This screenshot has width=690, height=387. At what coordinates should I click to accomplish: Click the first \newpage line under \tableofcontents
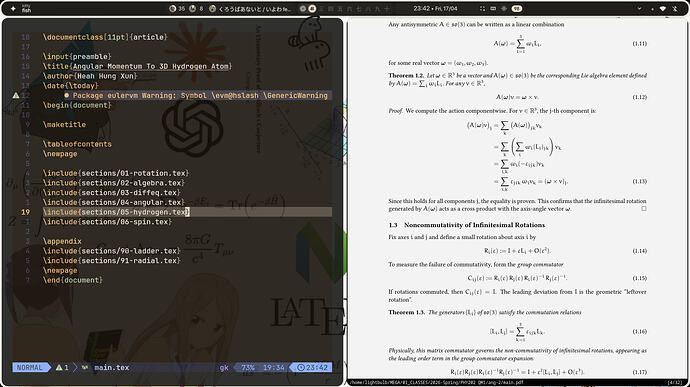click(60, 154)
